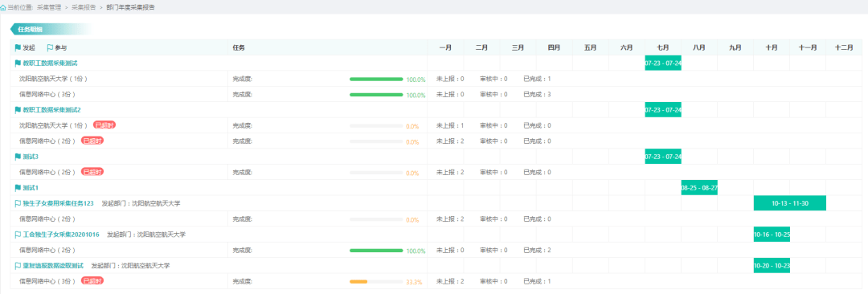Screen dimensions: 868x294
Task: Click outline flag of 独生子女费用采集任务123
Action: click(18, 203)
